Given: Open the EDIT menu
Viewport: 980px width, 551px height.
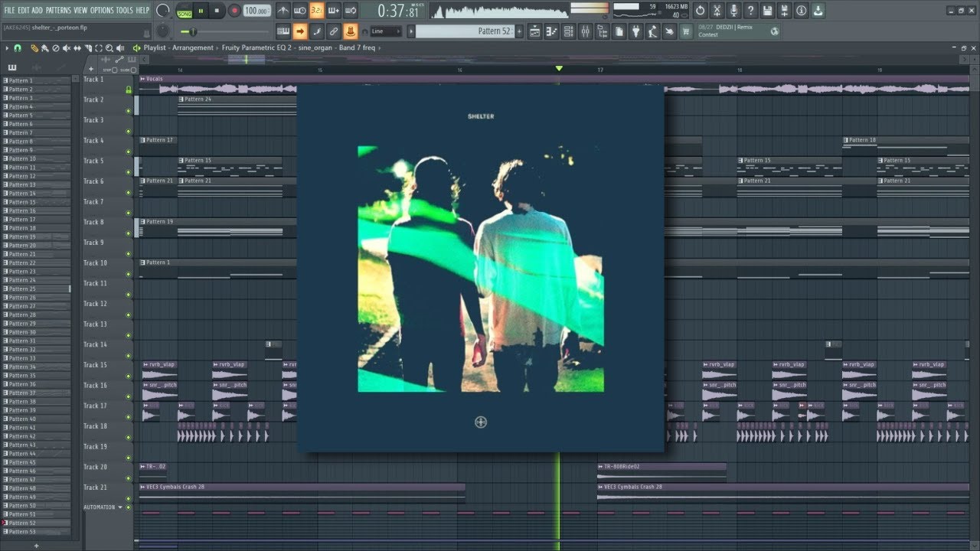Looking at the screenshot, I should [x=24, y=10].
